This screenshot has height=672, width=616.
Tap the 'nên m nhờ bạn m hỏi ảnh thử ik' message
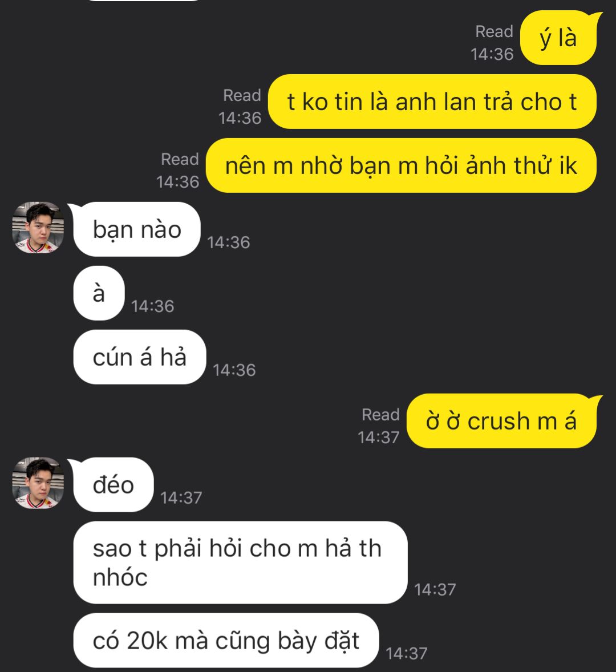[401, 165]
